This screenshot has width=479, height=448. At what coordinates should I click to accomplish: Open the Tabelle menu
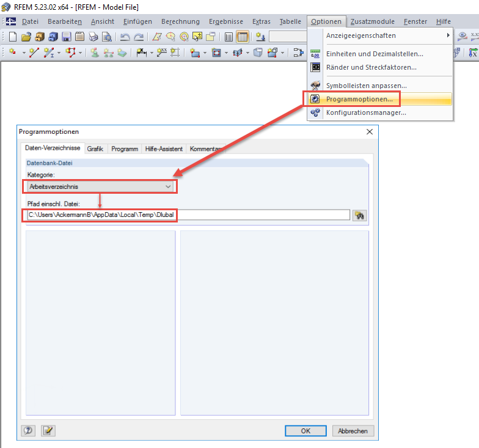coord(290,21)
